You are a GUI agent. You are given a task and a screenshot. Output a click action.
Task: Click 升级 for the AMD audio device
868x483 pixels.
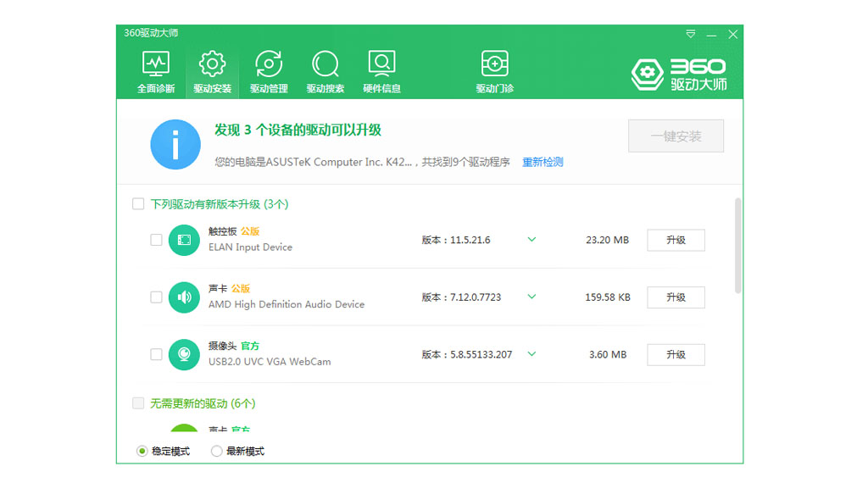click(676, 297)
